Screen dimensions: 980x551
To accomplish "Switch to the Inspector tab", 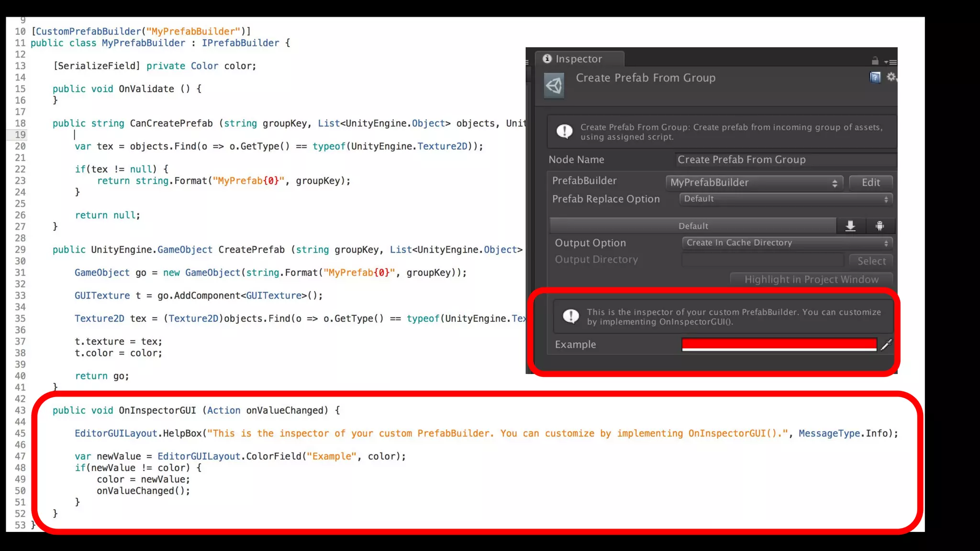I will point(579,59).
